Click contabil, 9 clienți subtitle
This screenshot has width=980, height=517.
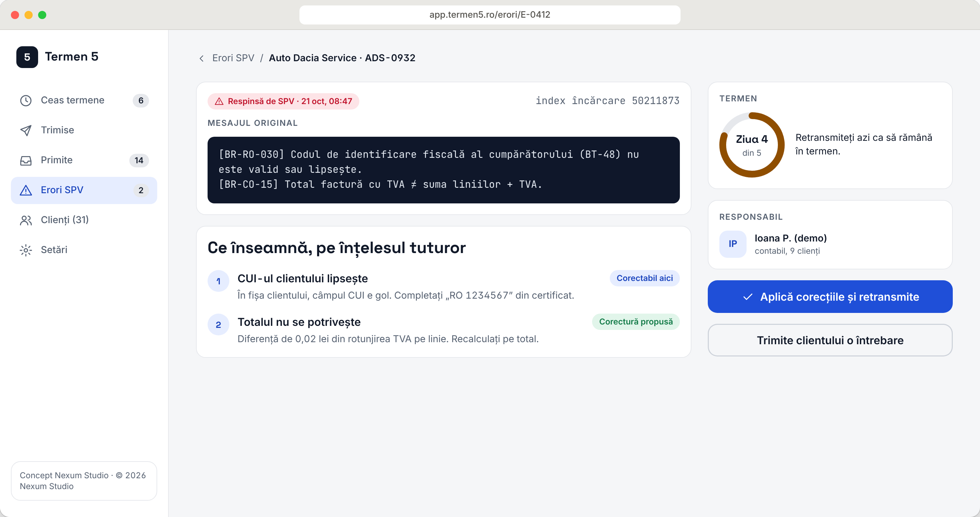click(787, 251)
